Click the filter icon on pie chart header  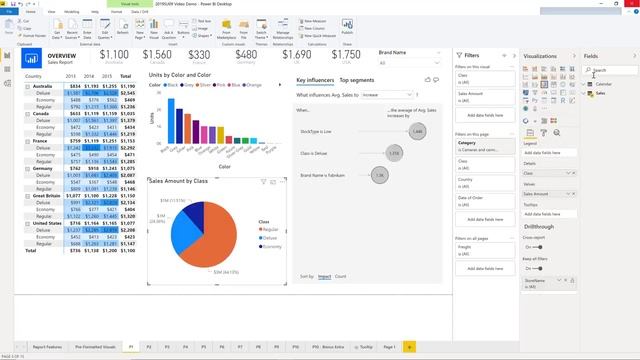click(263, 182)
